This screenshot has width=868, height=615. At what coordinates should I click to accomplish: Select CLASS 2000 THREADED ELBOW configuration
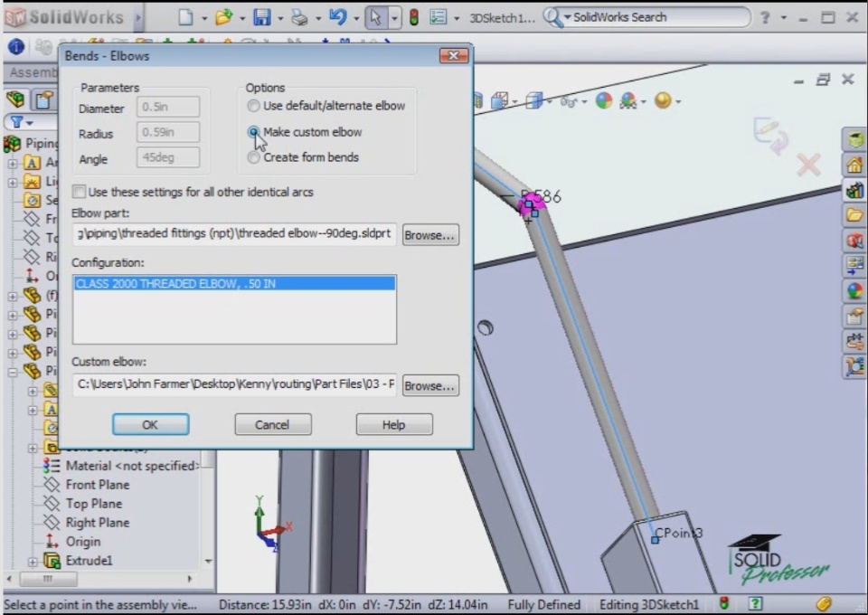pyautogui.click(x=235, y=283)
